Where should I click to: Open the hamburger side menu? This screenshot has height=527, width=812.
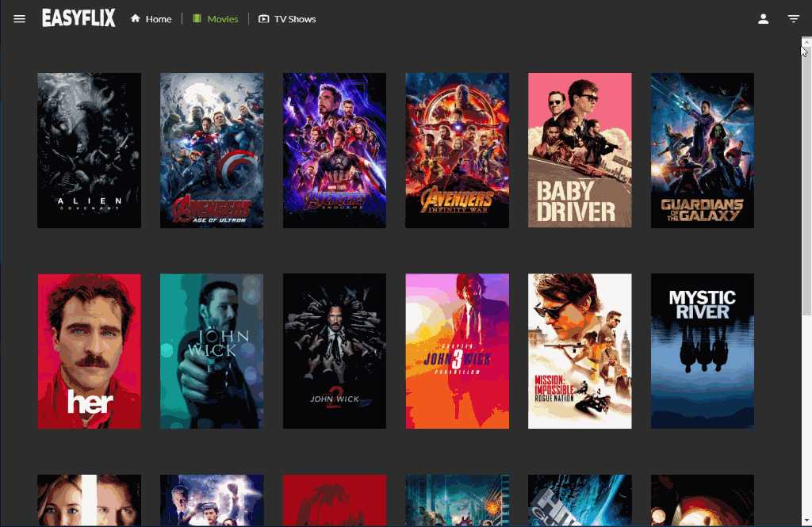coord(19,19)
